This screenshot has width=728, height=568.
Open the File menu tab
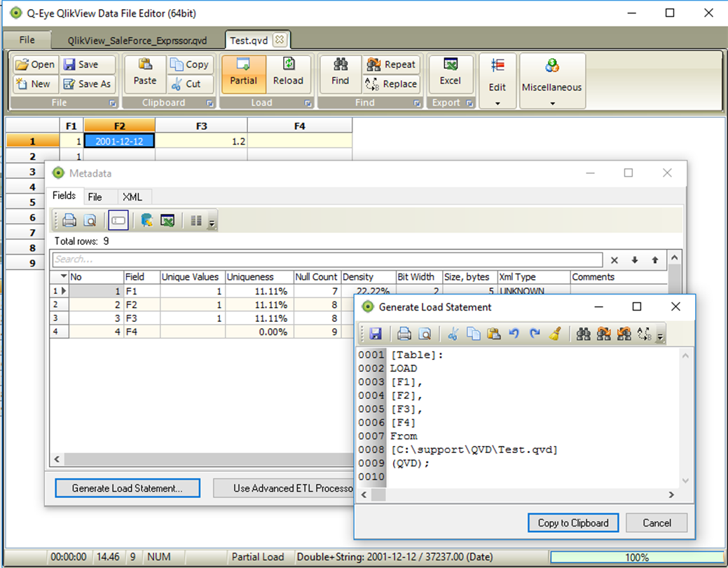27,40
